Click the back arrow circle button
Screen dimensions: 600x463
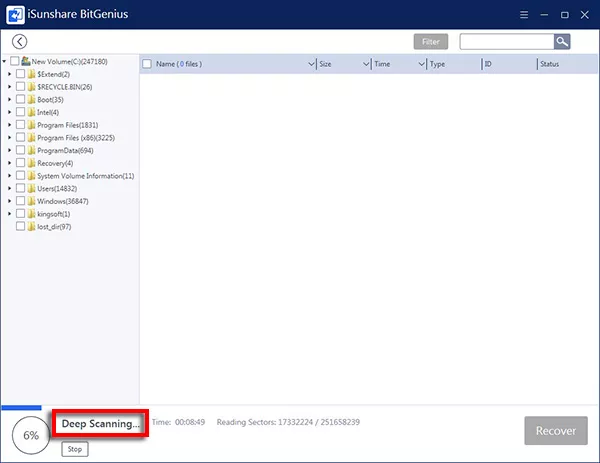click(20, 41)
